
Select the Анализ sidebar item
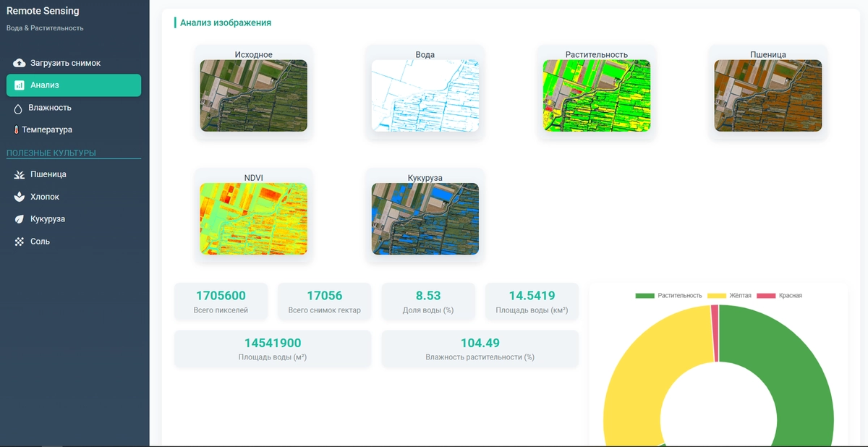pyautogui.click(x=74, y=85)
